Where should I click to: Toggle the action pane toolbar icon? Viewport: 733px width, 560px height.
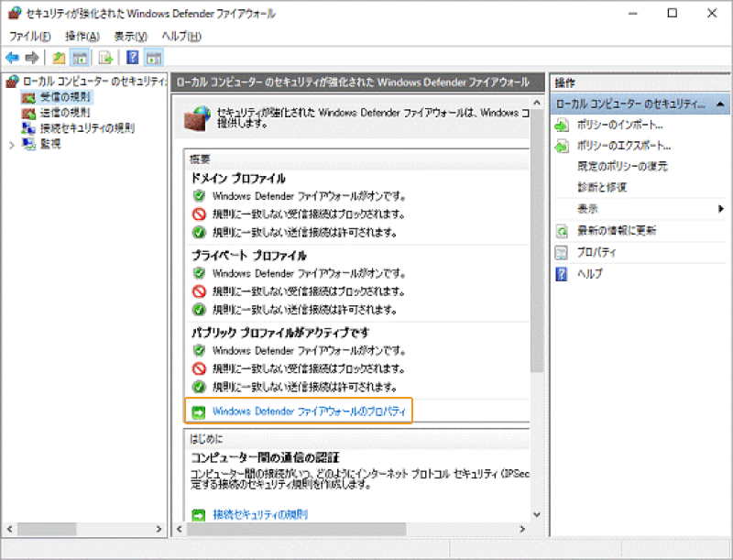[x=154, y=58]
